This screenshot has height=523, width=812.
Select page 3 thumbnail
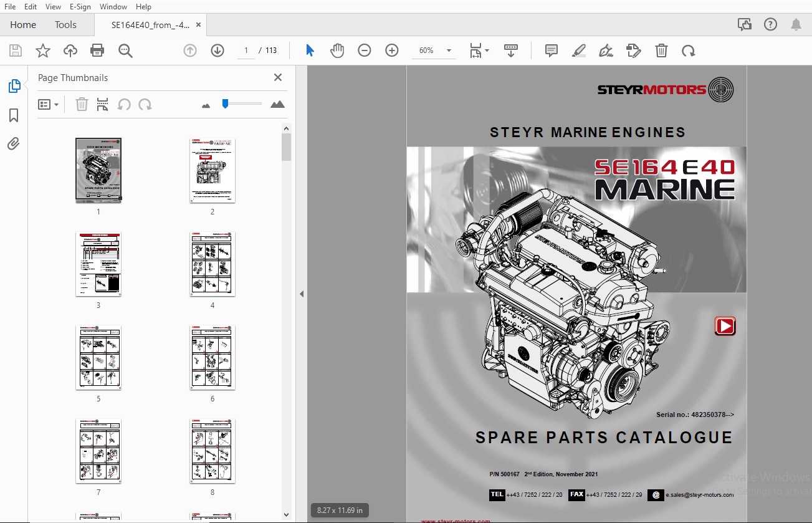[x=98, y=264]
